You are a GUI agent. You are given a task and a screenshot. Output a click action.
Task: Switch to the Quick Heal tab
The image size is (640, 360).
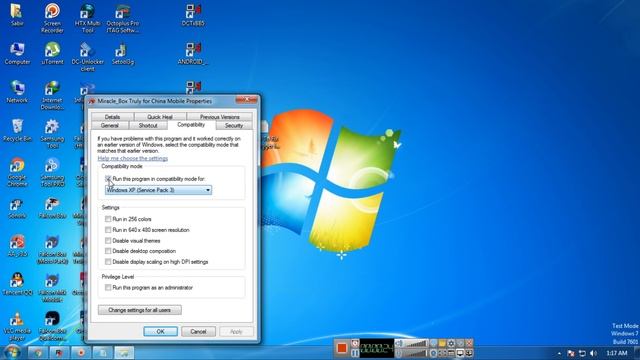[160, 117]
